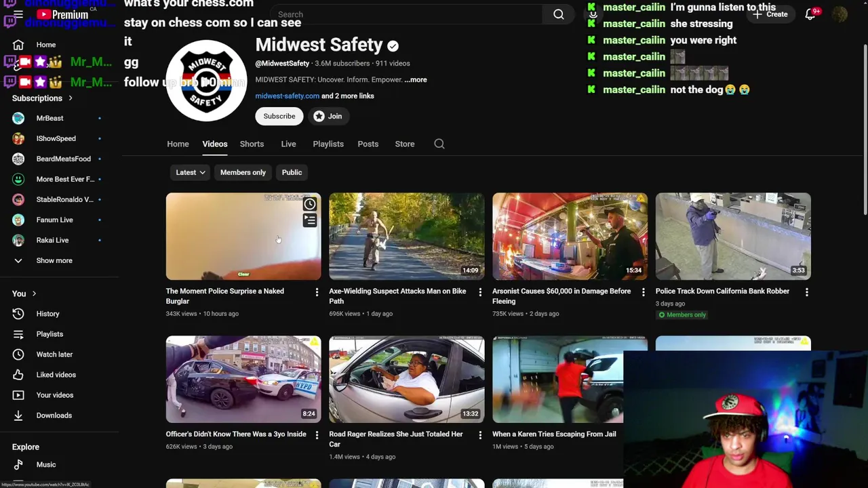Screen dimensions: 868x488
Task: Search within the channel magnifier icon
Action: (439, 144)
